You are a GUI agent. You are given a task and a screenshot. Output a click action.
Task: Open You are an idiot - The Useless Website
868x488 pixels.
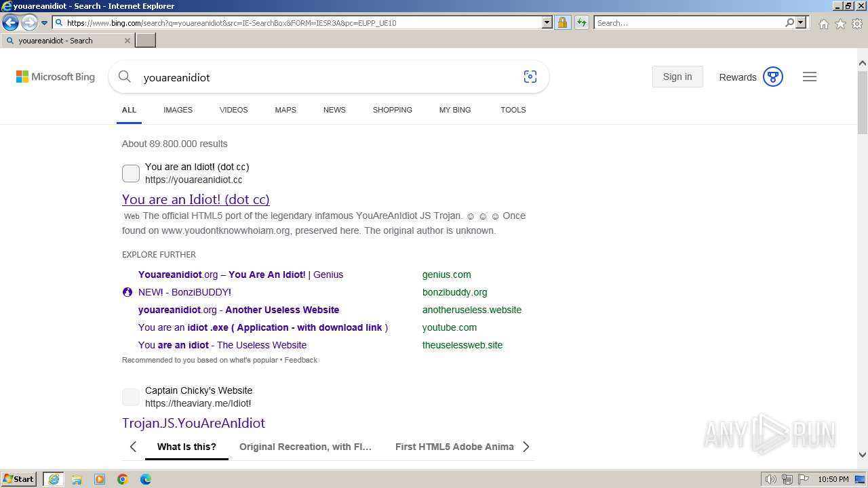pyautogui.click(x=222, y=345)
